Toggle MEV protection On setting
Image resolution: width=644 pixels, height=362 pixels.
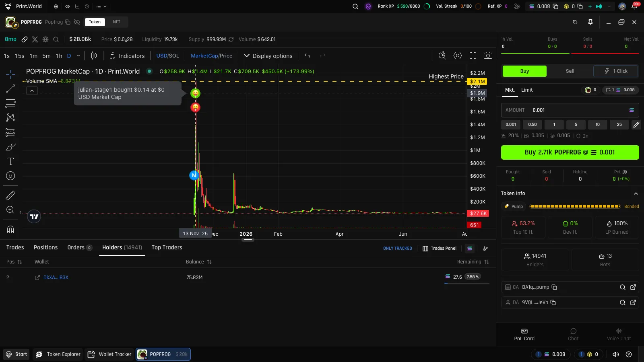(x=582, y=136)
